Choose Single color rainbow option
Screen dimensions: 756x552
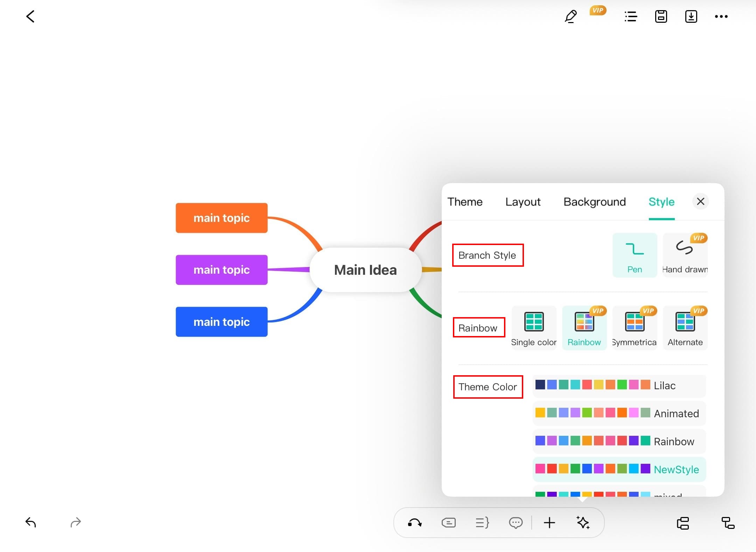[534, 328]
